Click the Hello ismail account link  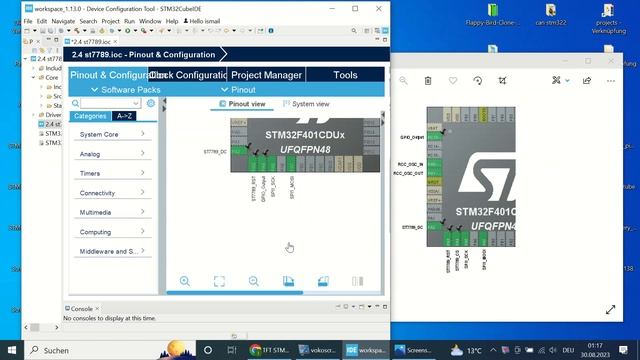pos(202,21)
